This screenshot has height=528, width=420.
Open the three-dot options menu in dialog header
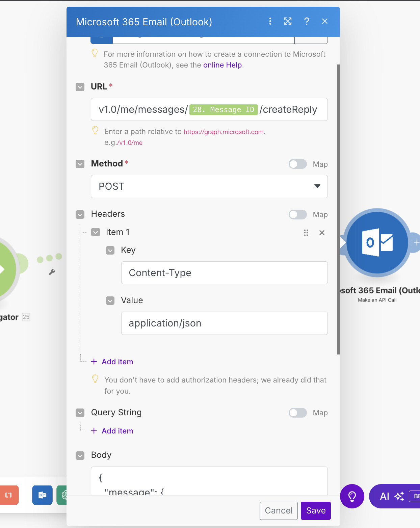pyautogui.click(x=270, y=21)
